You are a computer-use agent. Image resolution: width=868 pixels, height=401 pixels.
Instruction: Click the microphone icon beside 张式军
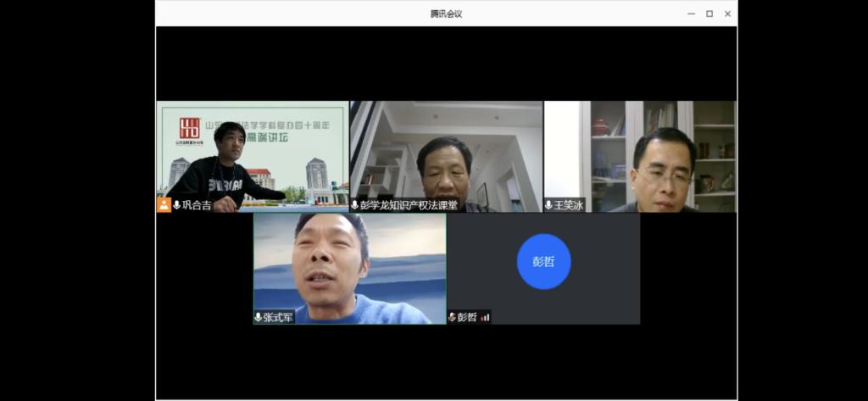258,317
